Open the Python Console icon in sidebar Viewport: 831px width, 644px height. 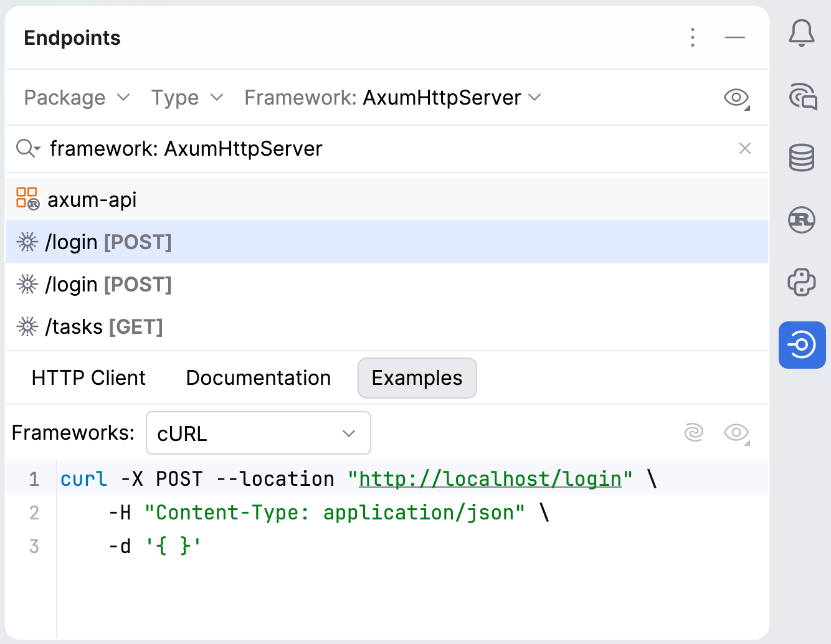[802, 282]
